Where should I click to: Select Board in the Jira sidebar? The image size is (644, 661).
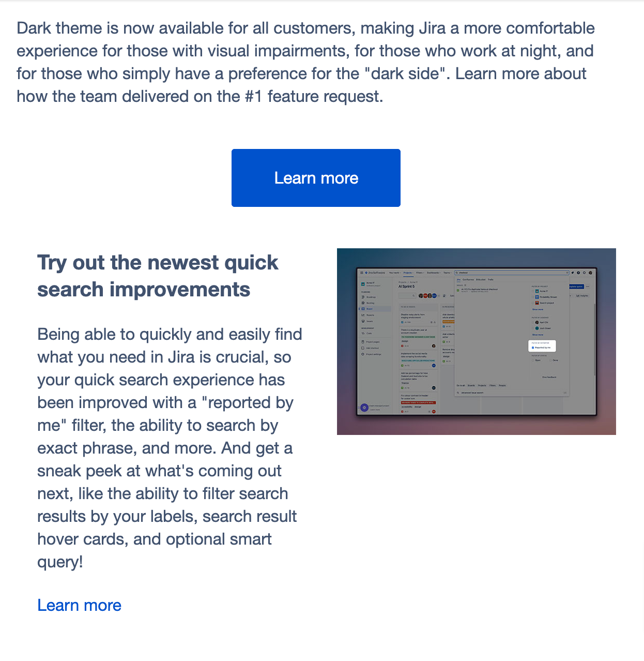point(369,309)
